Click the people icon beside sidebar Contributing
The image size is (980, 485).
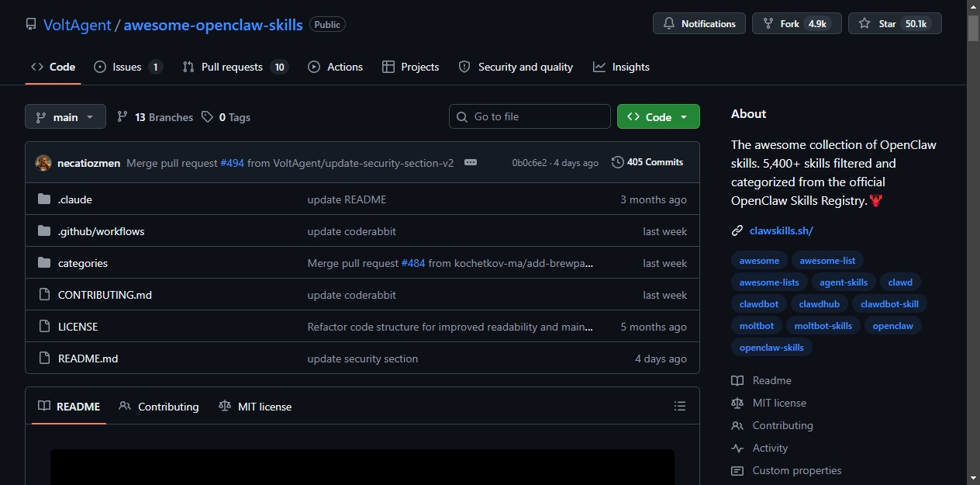point(737,425)
